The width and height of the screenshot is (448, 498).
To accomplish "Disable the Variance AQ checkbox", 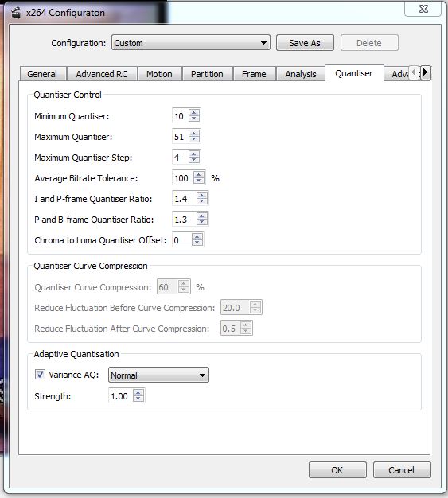I will point(40,375).
